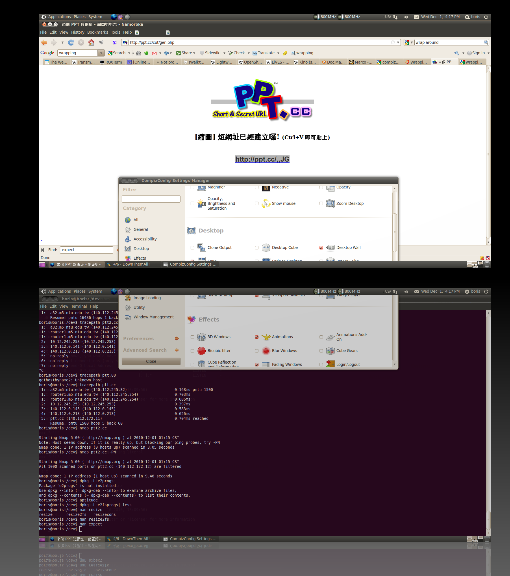Stop page loading in Firefox toolbar
Screen dimensions: 510x576
[81, 43]
